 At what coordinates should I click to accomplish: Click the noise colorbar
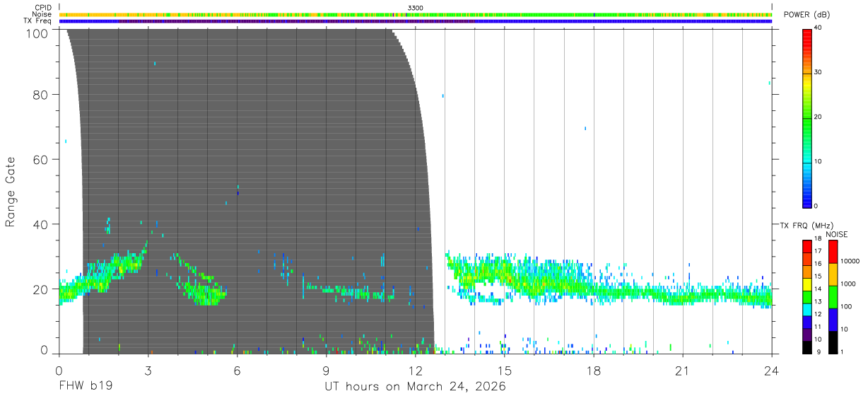(x=832, y=296)
